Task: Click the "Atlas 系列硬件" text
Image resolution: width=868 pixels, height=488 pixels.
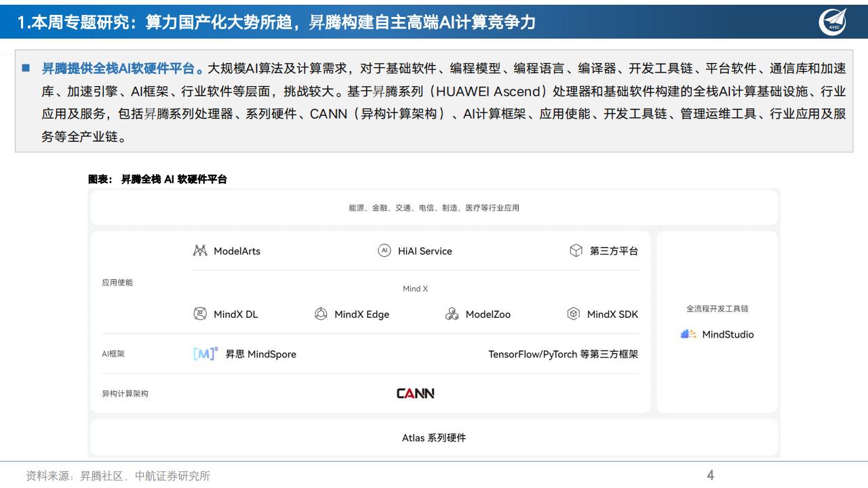Action: (x=434, y=438)
